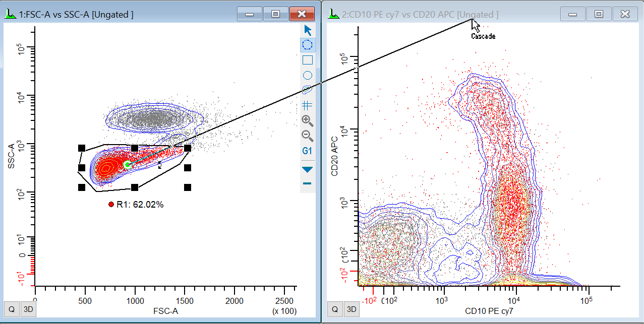The image size is (644, 324).
Task: Select the arrow pointer tool
Action: [308, 30]
